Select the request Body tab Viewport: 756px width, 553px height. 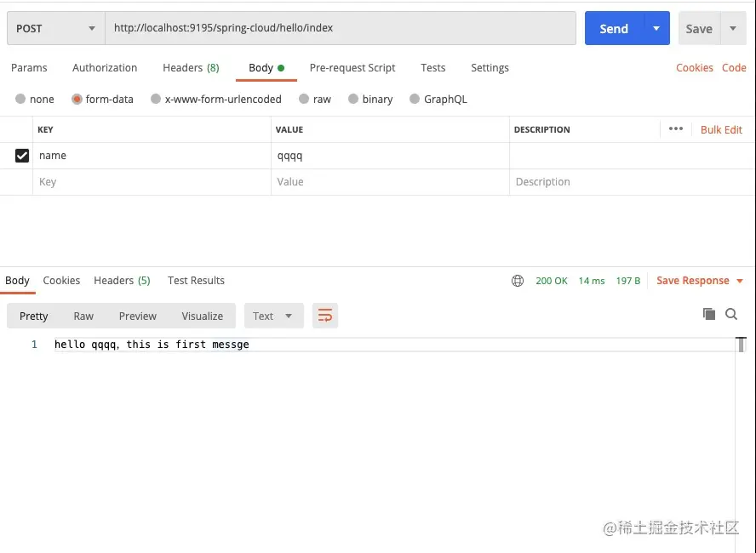click(266, 68)
